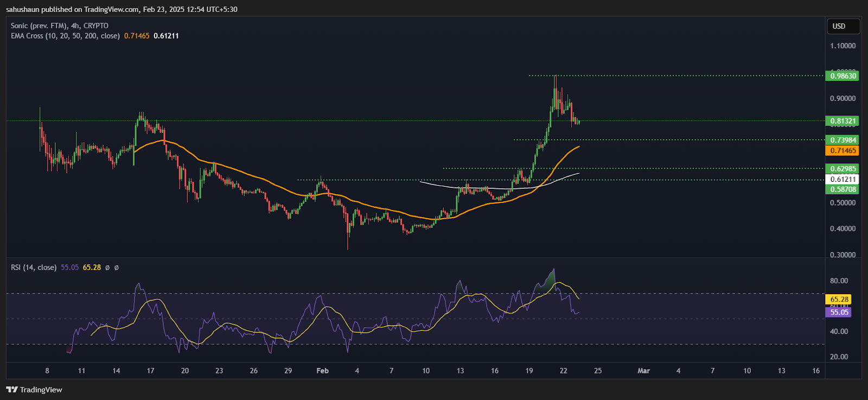Click the Feb label on time axis
Screen dimensions: 868x400
(x=322, y=371)
